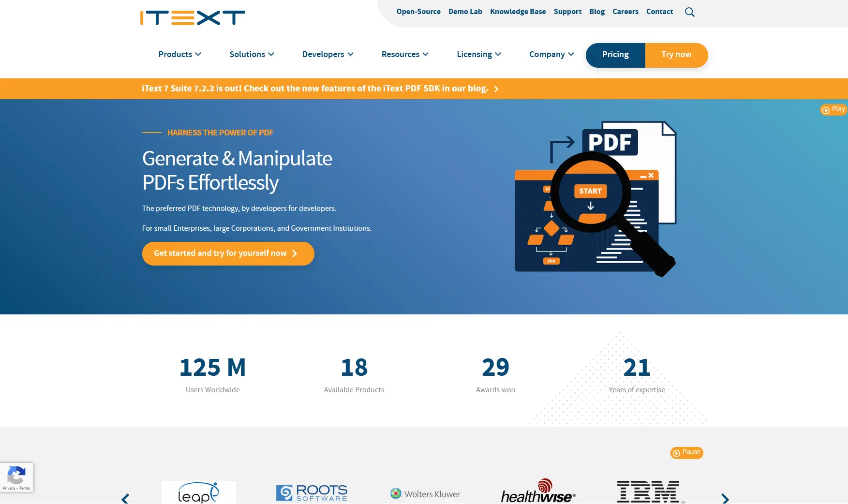
Task: Click the PDF magnifier hero illustration
Action: 595,198
